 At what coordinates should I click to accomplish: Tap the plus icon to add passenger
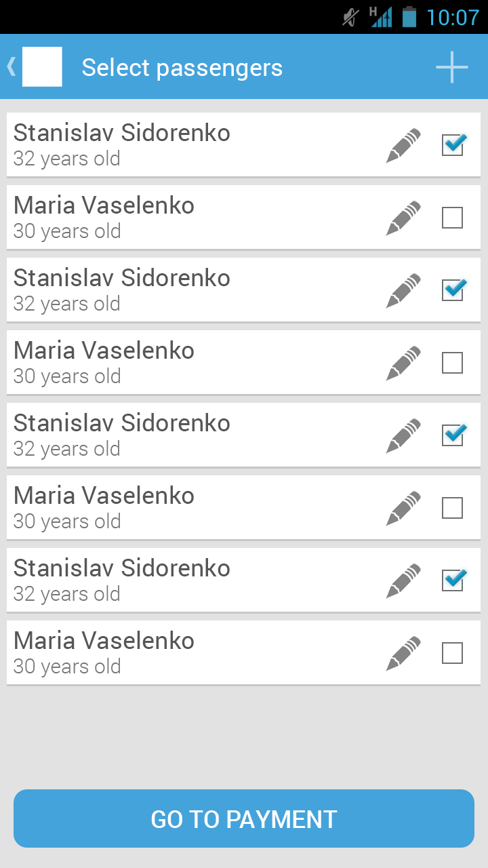pos(451,67)
